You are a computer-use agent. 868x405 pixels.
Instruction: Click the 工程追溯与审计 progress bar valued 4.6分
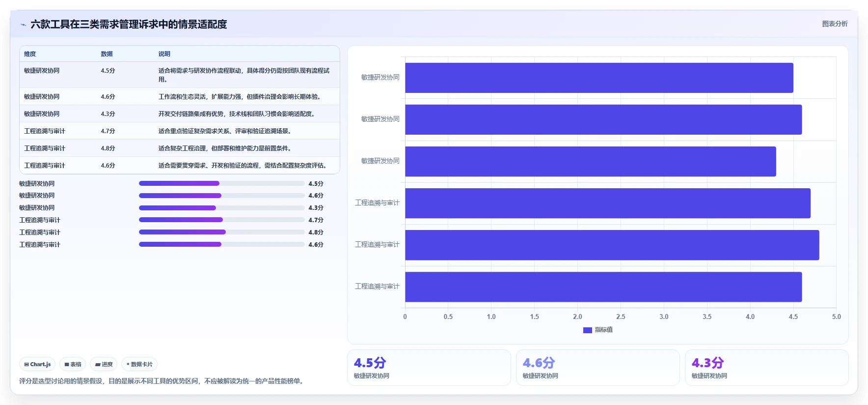tap(221, 244)
